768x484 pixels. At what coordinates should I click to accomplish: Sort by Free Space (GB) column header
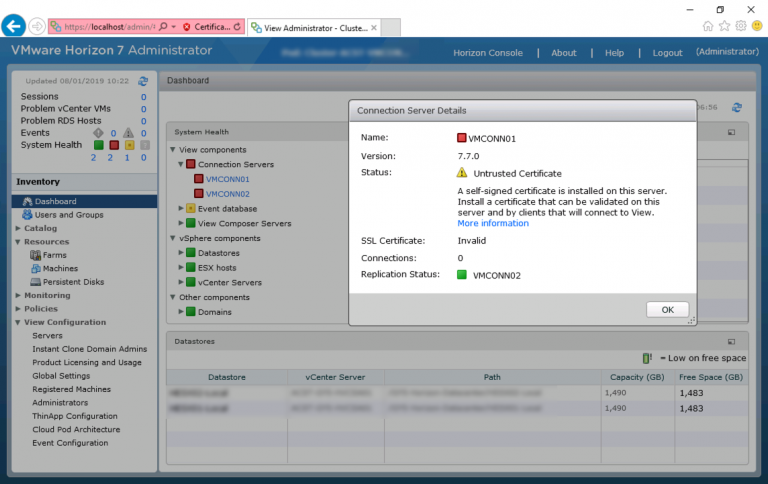pos(711,377)
